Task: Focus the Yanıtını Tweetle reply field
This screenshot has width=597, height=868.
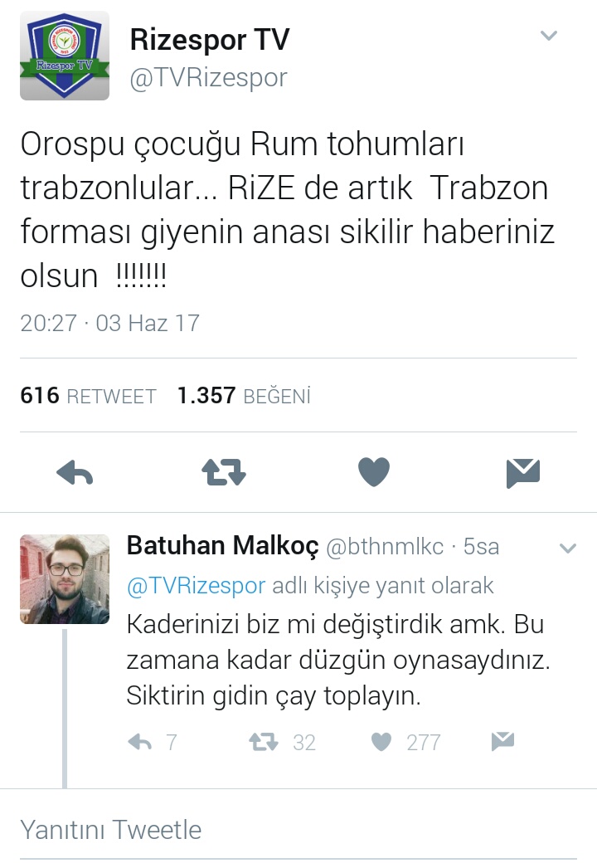Action: (x=298, y=829)
